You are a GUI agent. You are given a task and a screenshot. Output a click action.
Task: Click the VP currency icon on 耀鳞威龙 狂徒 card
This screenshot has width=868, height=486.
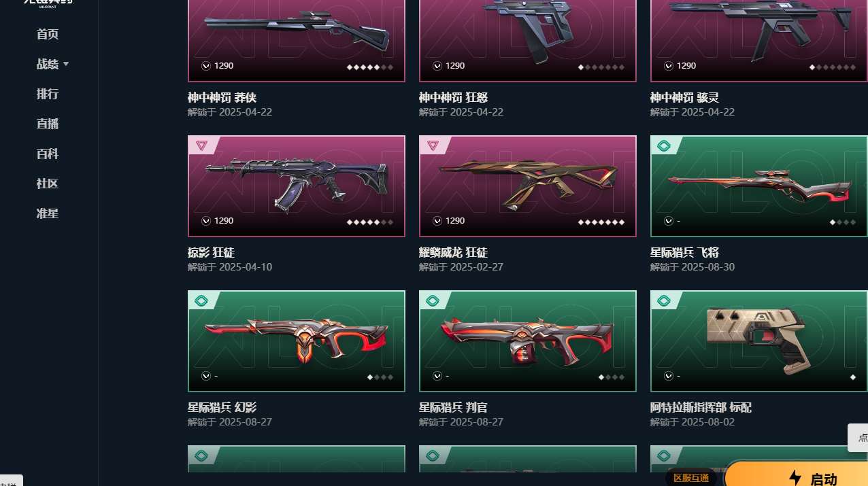coord(437,221)
